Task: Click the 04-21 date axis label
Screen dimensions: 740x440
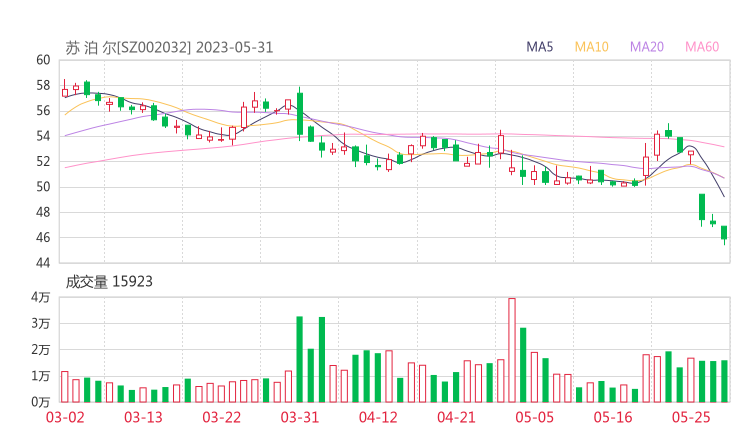Action: (x=456, y=417)
